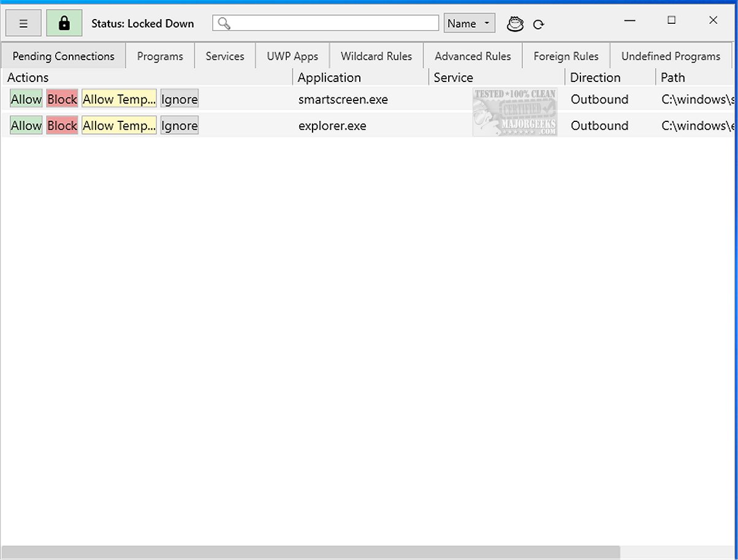Screen dimensions: 738x560
Task: Allow smartscreen.exe connection
Action: tap(26, 99)
